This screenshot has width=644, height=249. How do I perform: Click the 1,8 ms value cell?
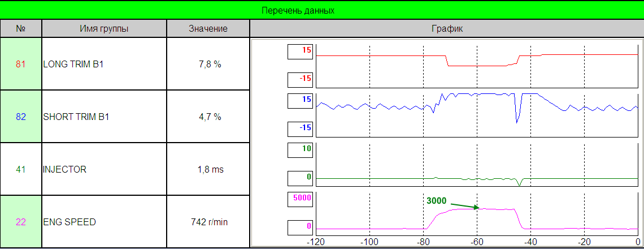(x=208, y=169)
